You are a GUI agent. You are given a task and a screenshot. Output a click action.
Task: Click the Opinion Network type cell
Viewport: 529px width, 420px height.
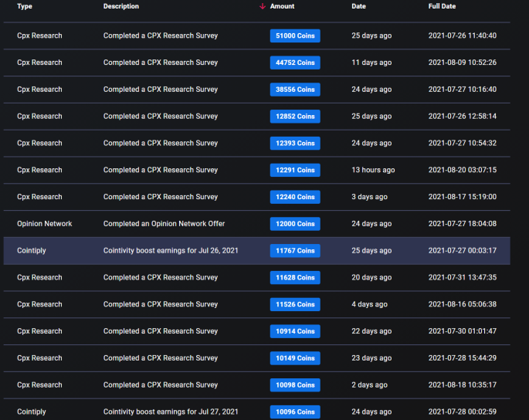45,224
